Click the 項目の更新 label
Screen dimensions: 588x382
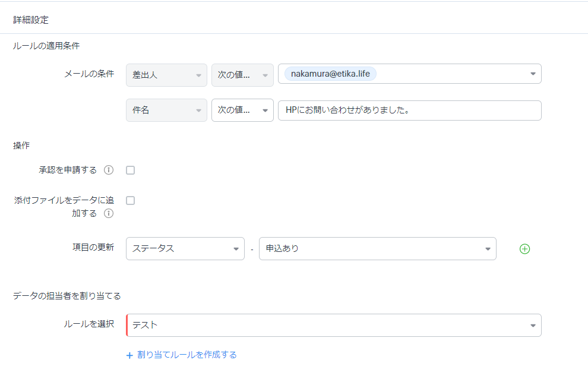[x=93, y=247]
